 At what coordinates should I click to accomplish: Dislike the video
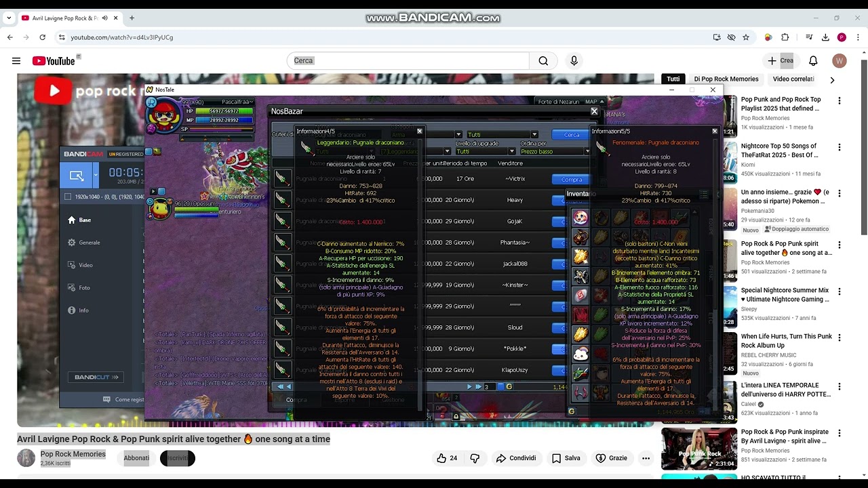475,458
